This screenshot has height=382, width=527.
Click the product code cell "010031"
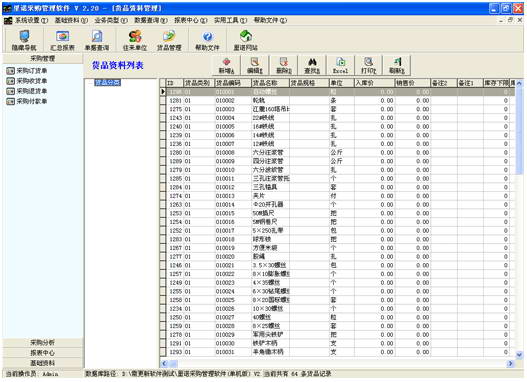(233, 352)
